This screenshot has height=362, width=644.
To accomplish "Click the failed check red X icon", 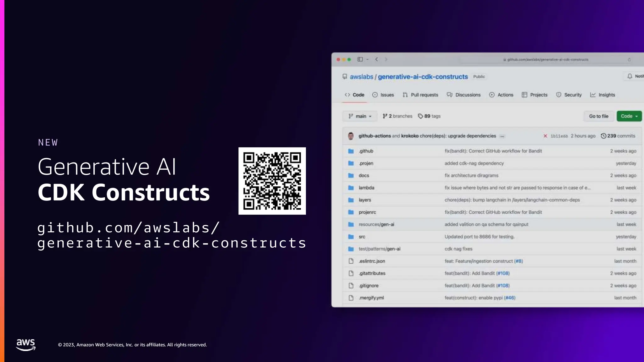I will pyautogui.click(x=545, y=136).
